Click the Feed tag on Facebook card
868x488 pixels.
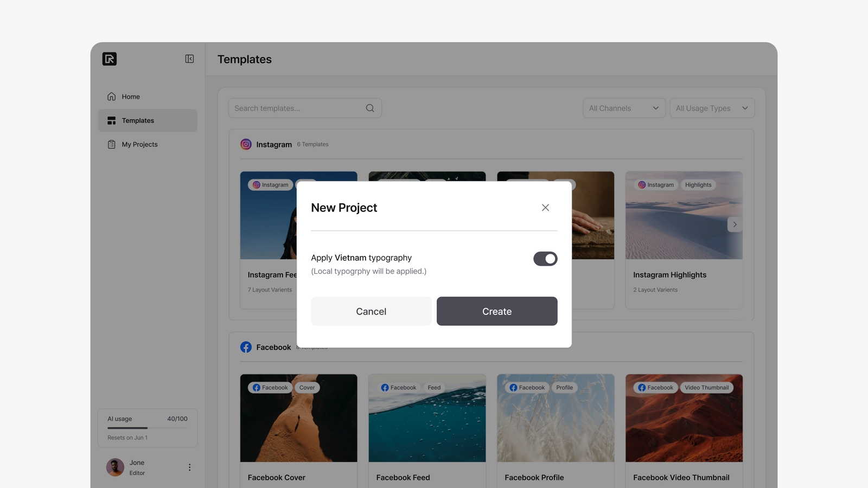tap(434, 388)
